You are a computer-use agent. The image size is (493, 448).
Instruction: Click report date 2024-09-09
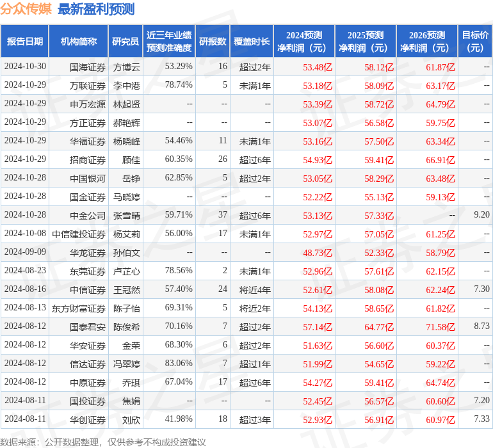tap(25, 252)
